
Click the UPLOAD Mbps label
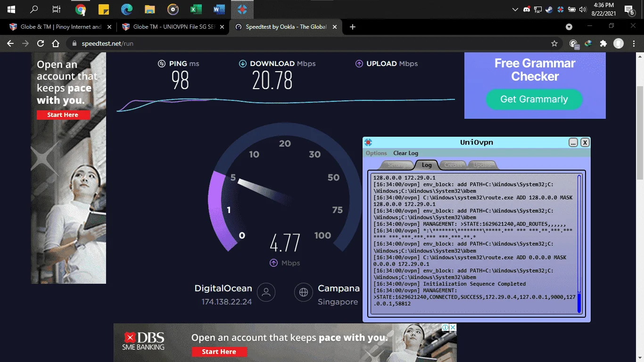[x=392, y=64]
